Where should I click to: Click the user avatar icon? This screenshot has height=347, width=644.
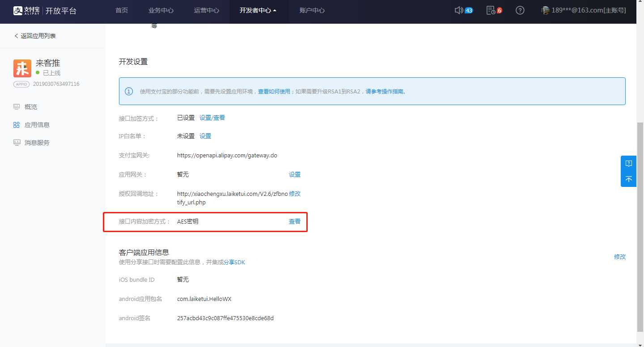point(545,10)
